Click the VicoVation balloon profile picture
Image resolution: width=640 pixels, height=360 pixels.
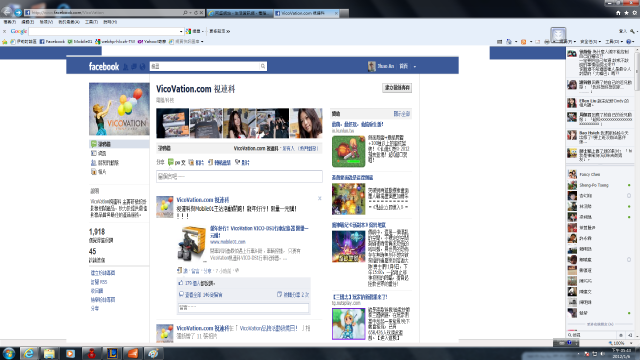(119, 109)
